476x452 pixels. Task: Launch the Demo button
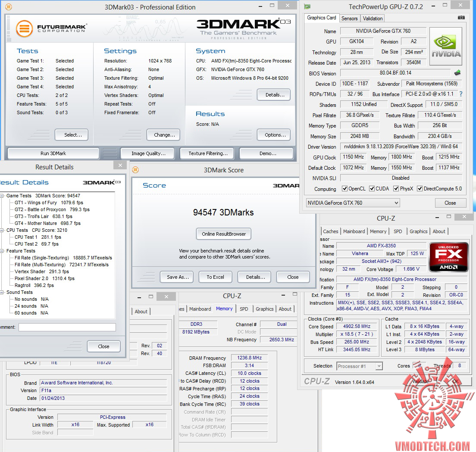(x=266, y=153)
